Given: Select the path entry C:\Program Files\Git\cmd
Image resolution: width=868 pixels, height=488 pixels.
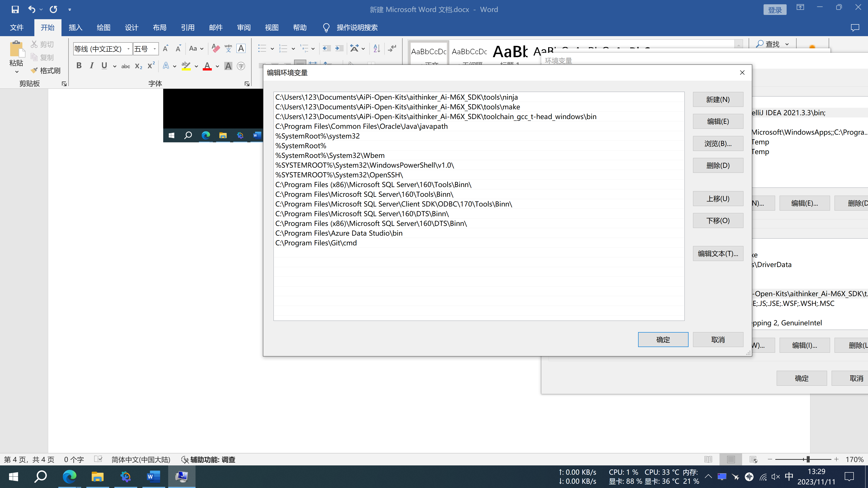Looking at the screenshot, I should [479, 243].
